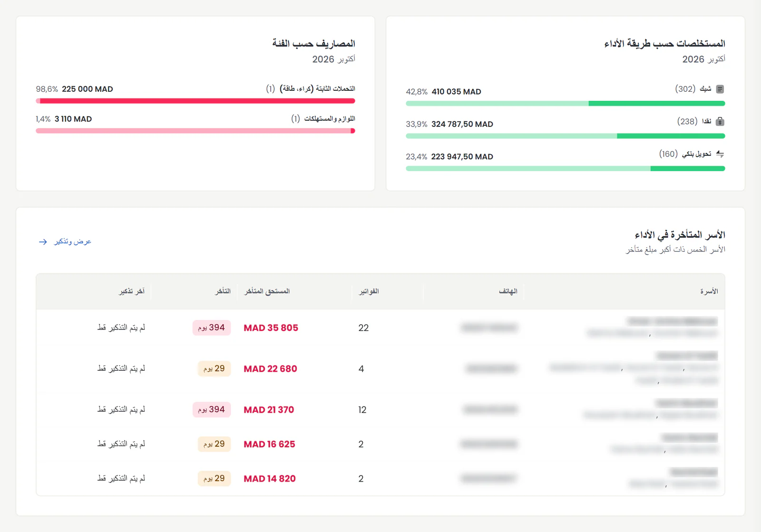Select the amount MAD 14 820

(x=270, y=479)
